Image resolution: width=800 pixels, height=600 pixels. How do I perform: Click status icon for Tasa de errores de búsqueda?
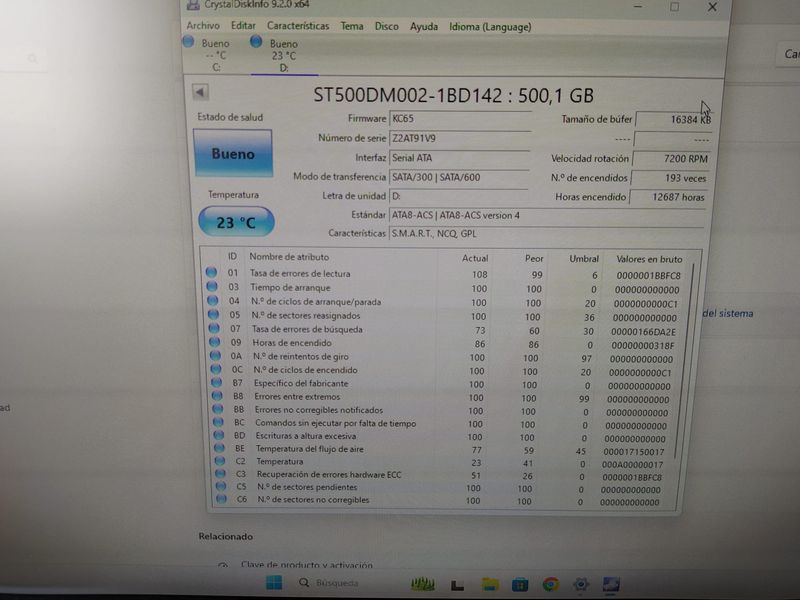[214, 328]
